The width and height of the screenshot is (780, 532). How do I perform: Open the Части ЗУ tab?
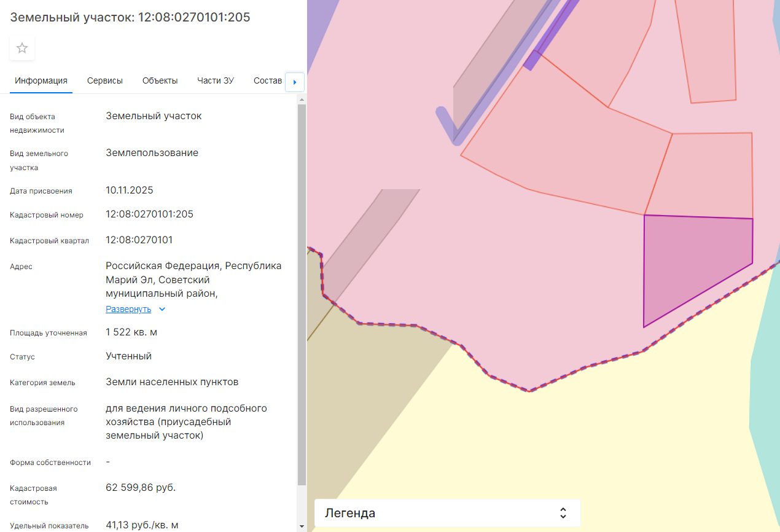(216, 80)
